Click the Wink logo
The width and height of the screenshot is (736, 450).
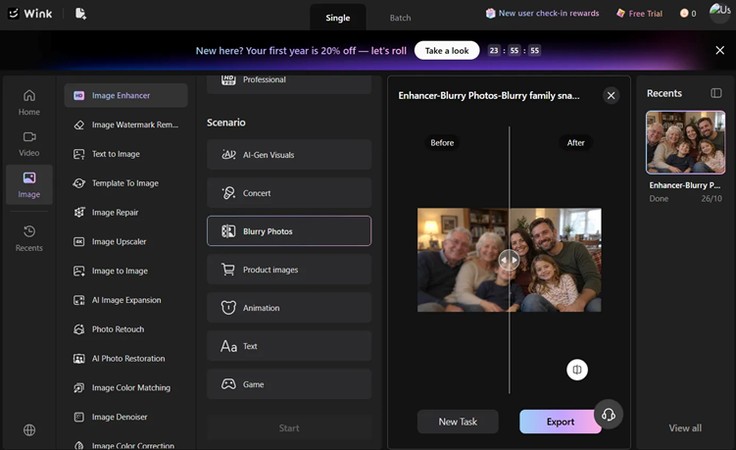click(30, 14)
